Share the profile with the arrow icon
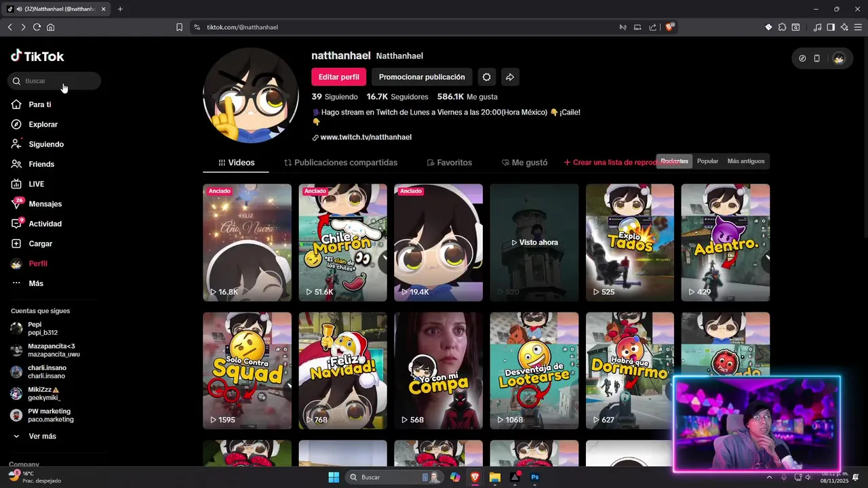 pos(510,77)
